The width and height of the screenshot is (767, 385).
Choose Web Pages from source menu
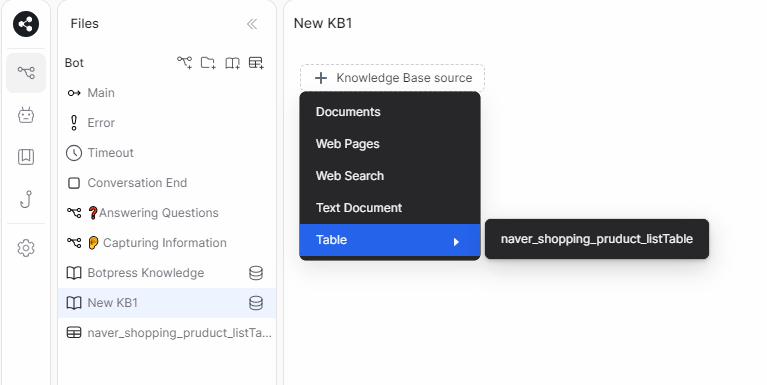point(390,144)
